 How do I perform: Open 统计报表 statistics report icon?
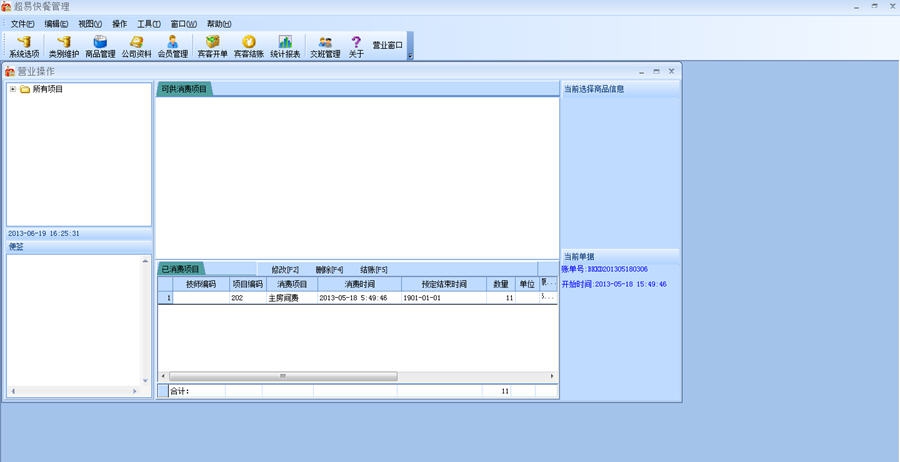(285, 46)
